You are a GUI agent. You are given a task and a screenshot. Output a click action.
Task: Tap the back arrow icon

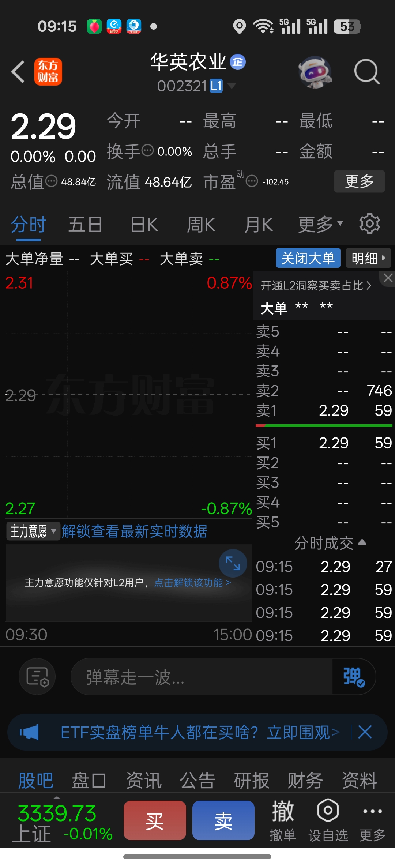point(18,72)
